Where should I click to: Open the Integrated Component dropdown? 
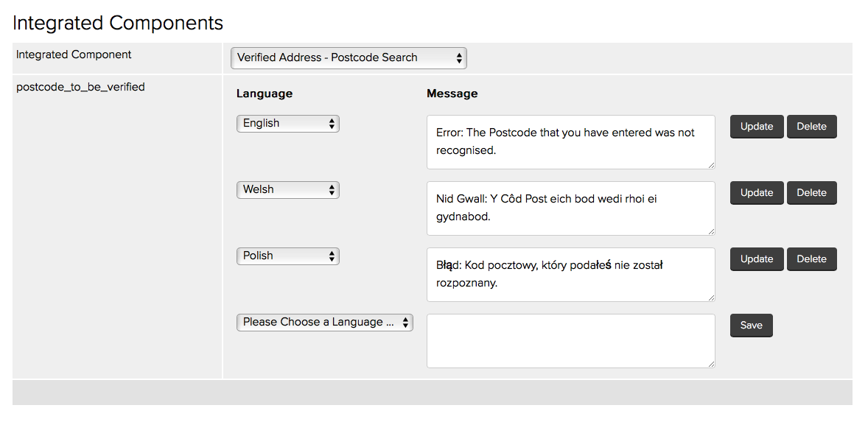coord(349,57)
